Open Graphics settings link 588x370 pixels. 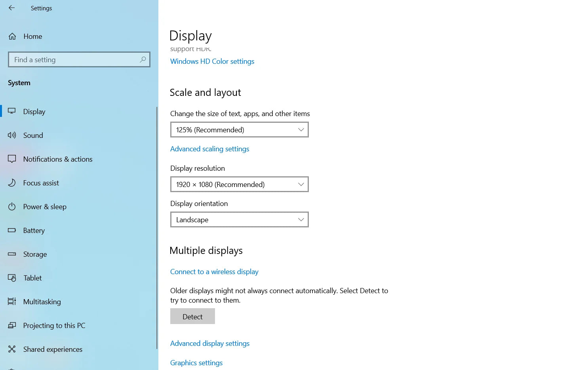pos(196,363)
